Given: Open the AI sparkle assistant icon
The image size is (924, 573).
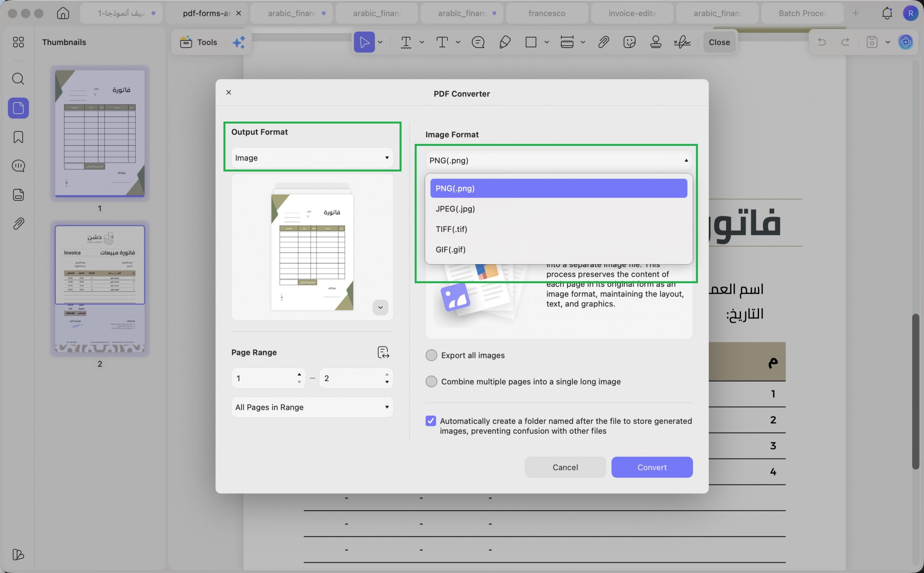Looking at the screenshot, I should point(239,42).
